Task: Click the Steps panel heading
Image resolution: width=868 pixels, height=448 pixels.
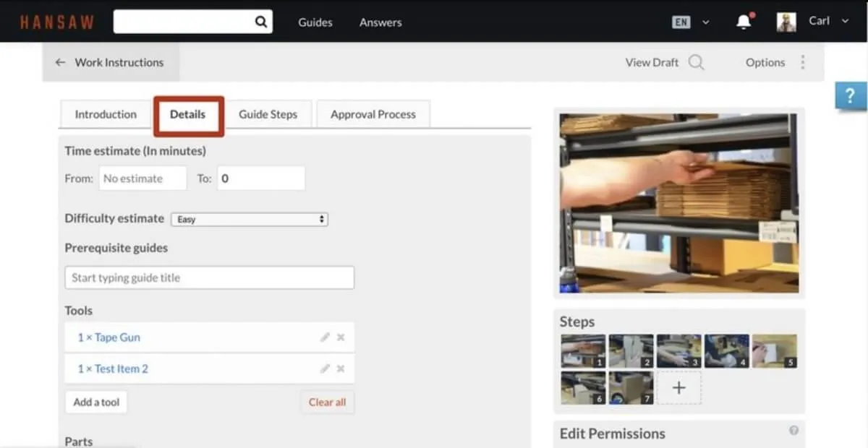Action: point(577,322)
